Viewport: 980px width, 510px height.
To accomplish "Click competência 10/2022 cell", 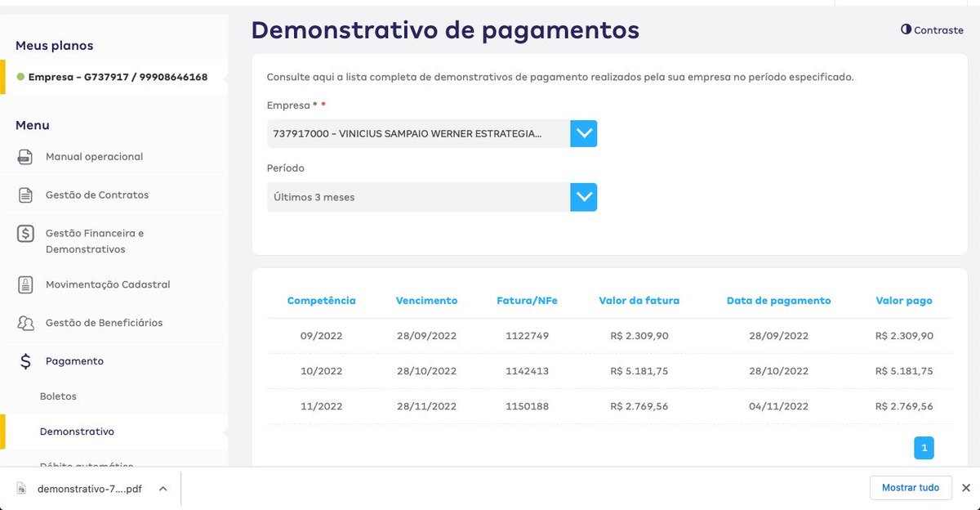I will click(x=322, y=371).
